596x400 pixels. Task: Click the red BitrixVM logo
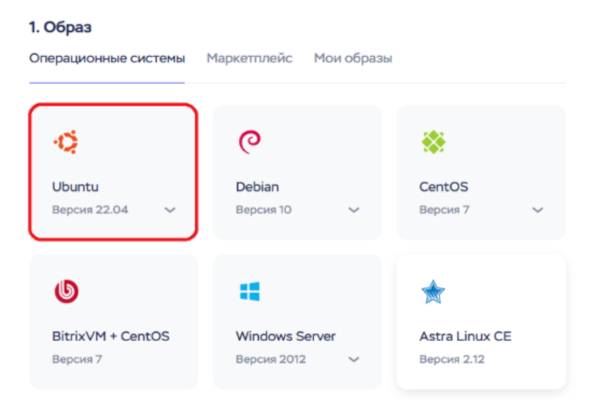point(67,291)
